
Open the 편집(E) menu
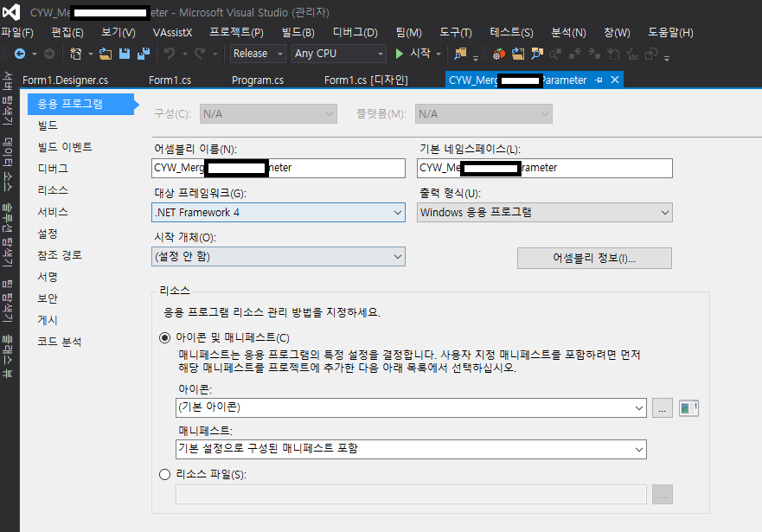click(x=67, y=33)
